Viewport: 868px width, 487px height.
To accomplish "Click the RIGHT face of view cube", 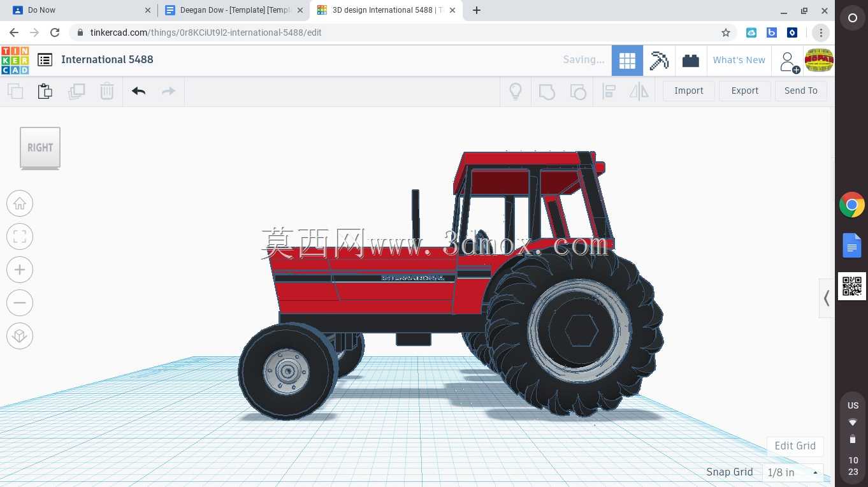I will pyautogui.click(x=40, y=147).
